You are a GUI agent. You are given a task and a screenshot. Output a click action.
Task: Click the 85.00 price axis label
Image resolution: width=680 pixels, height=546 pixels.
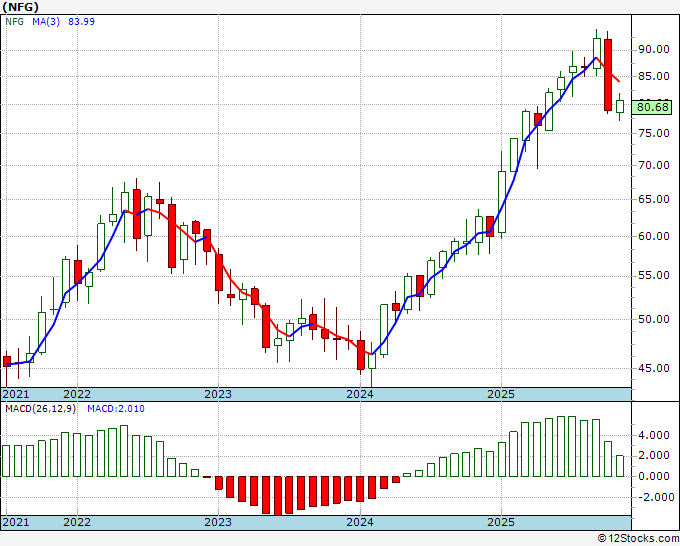pos(654,76)
